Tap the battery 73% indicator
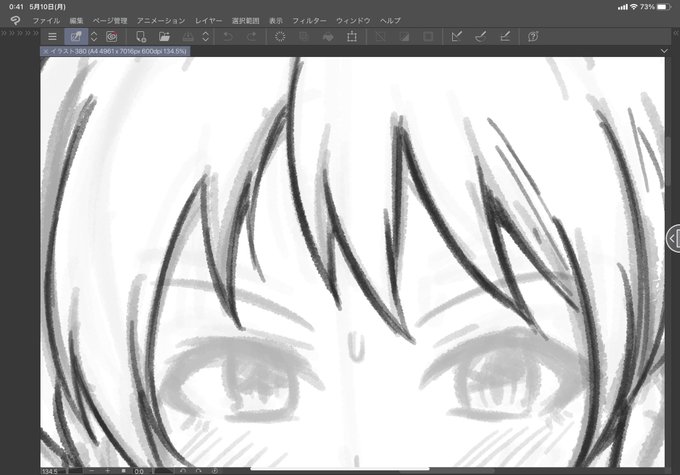680x475 pixels. 655,7
